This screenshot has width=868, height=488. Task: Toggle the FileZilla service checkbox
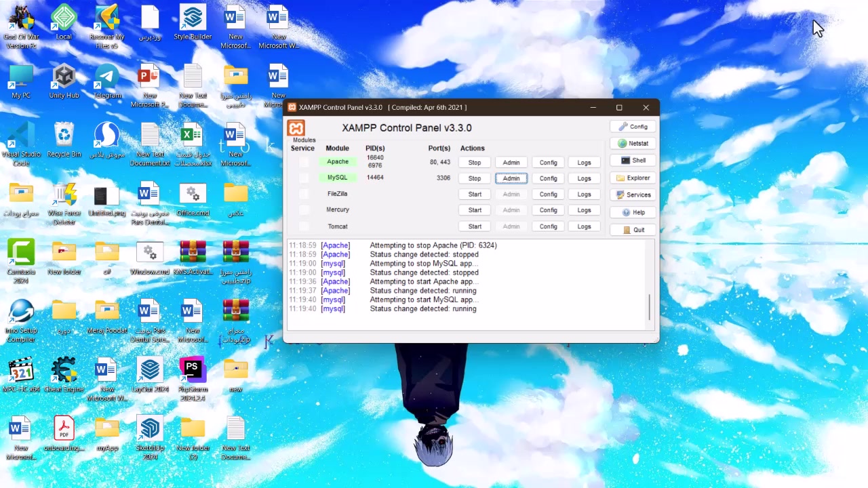coord(303,194)
